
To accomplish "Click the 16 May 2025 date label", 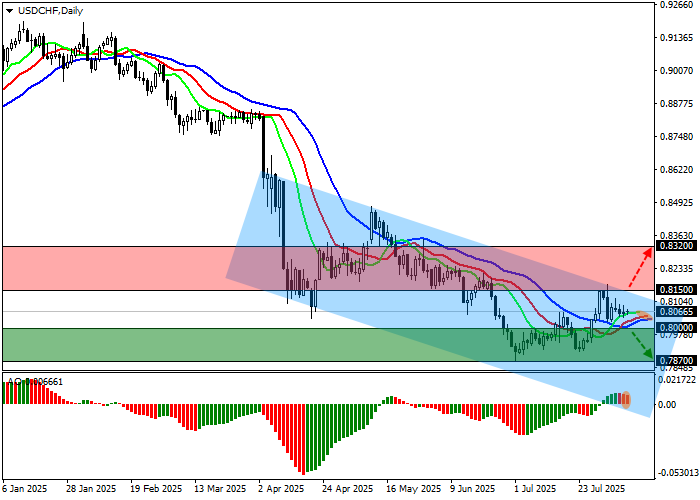I will [x=413, y=489].
